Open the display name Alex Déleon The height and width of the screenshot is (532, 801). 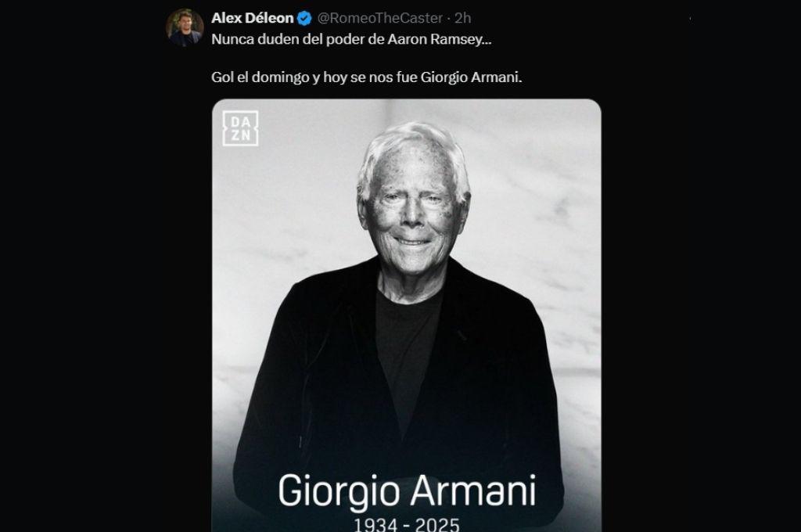[253, 19]
